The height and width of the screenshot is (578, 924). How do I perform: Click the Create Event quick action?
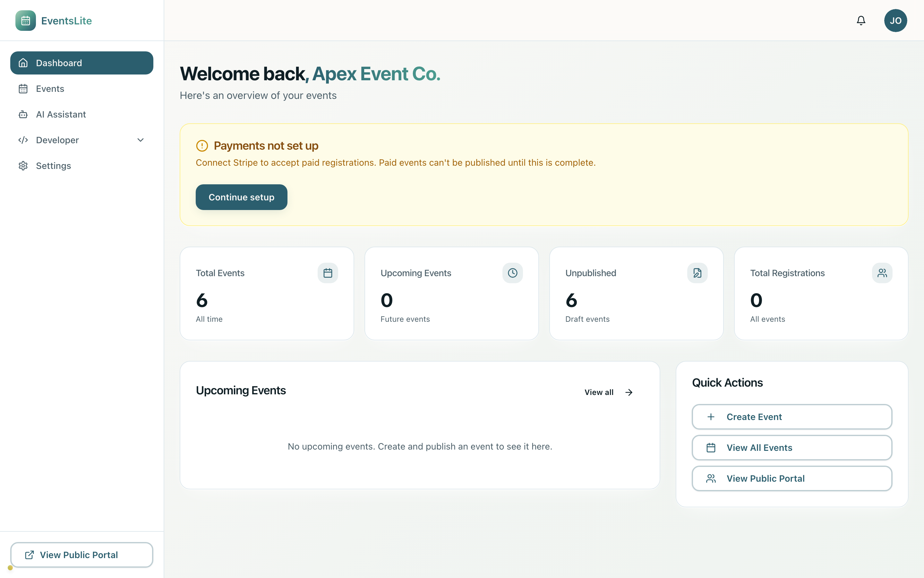pos(792,417)
